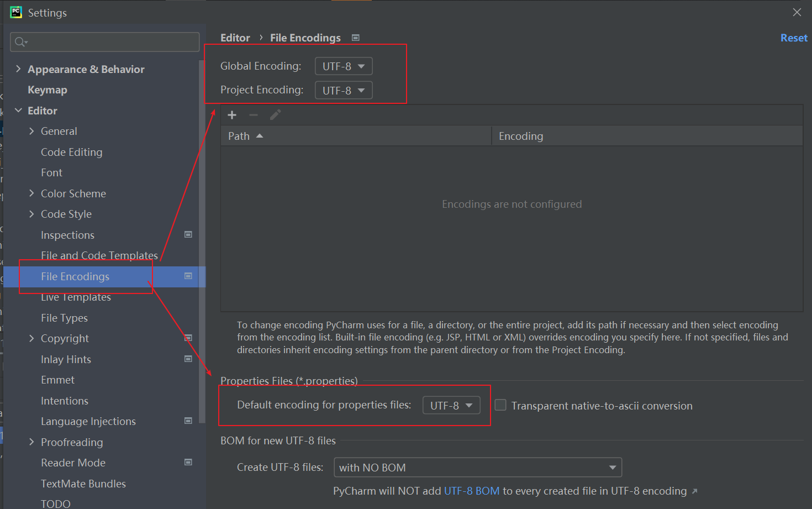Open Reader Mode settings
Viewport: 812px width, 509px height.
point(73,463)
